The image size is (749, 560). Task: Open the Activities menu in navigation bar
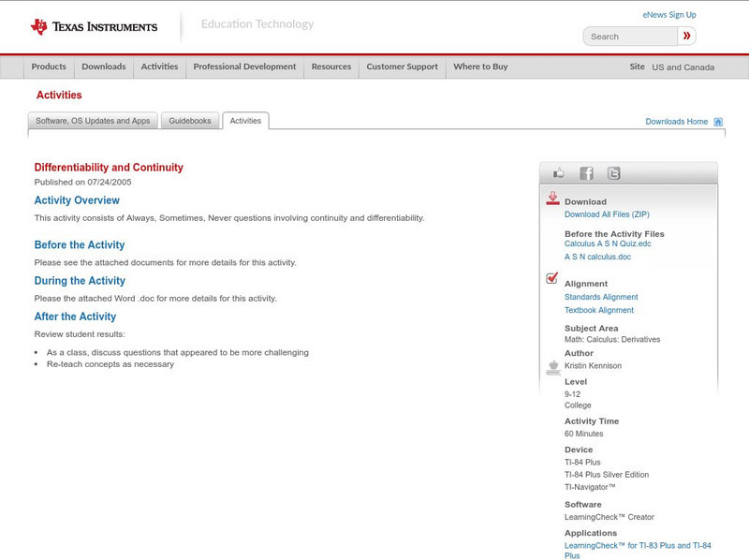(x=159, y=66)
